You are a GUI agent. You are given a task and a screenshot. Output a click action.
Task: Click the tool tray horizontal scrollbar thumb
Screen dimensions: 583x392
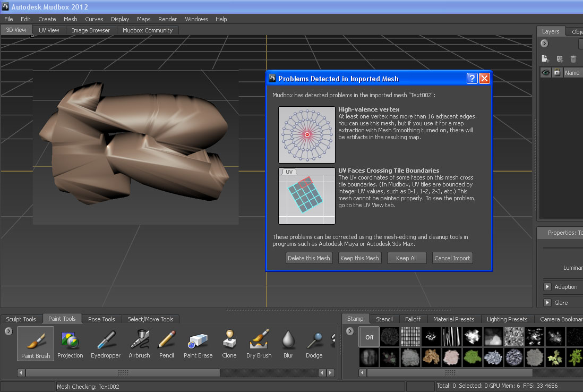[123, 373]
